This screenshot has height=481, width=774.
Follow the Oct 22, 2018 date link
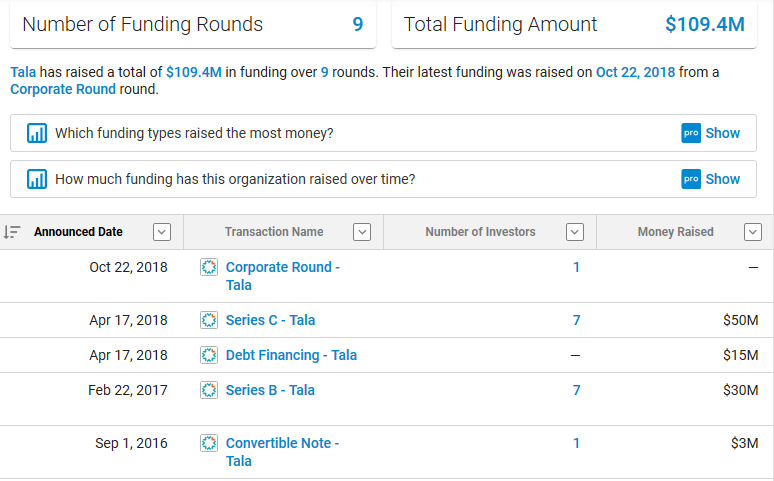(636, 72)
